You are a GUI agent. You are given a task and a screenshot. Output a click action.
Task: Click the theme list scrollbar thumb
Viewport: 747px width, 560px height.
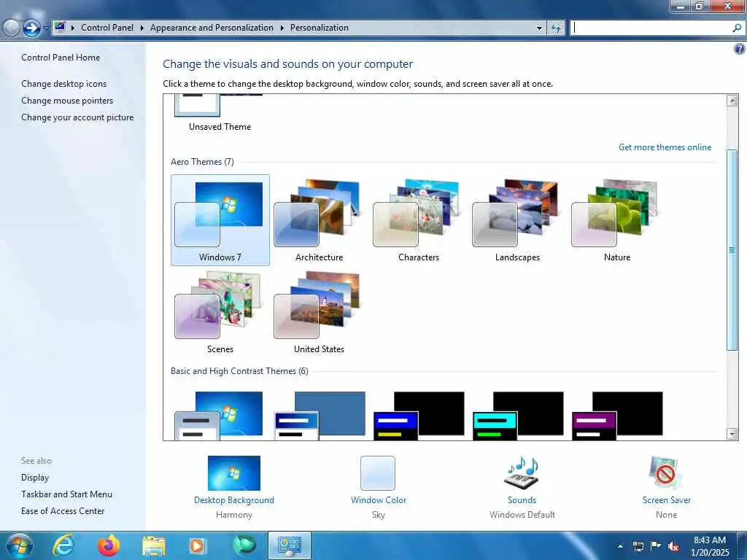pyautogui.click(x=732, y=250)
